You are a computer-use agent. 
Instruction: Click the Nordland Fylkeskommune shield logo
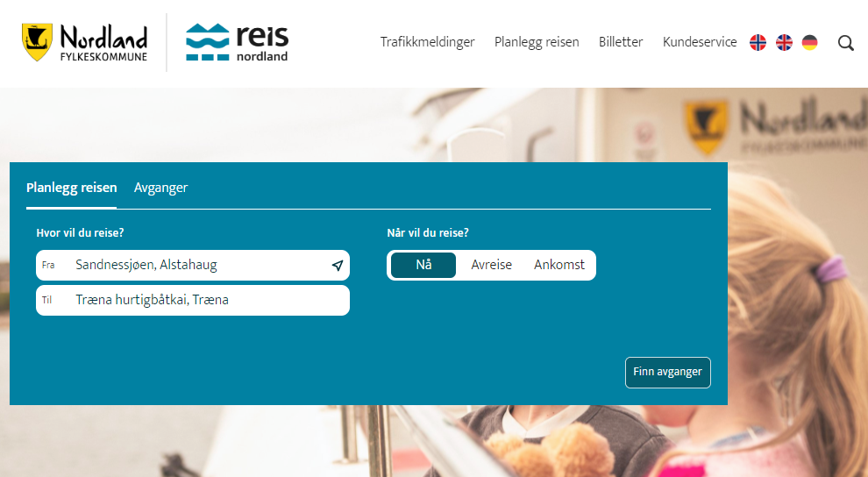[x=37, y=42]
